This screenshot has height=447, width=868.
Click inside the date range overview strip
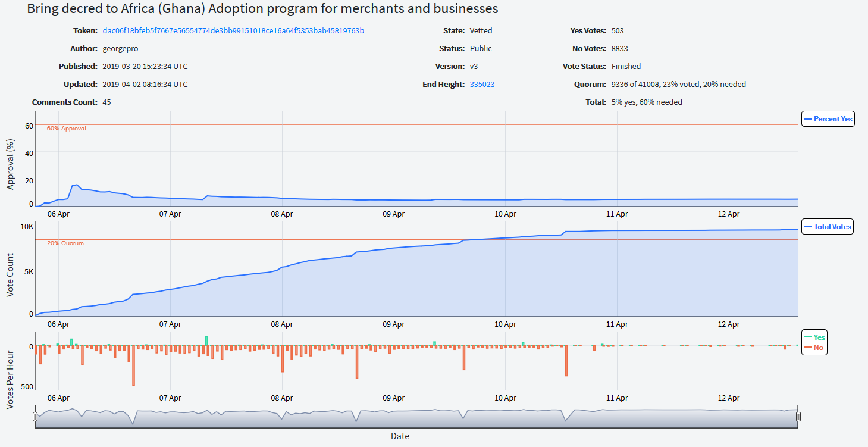coord(416,417)
